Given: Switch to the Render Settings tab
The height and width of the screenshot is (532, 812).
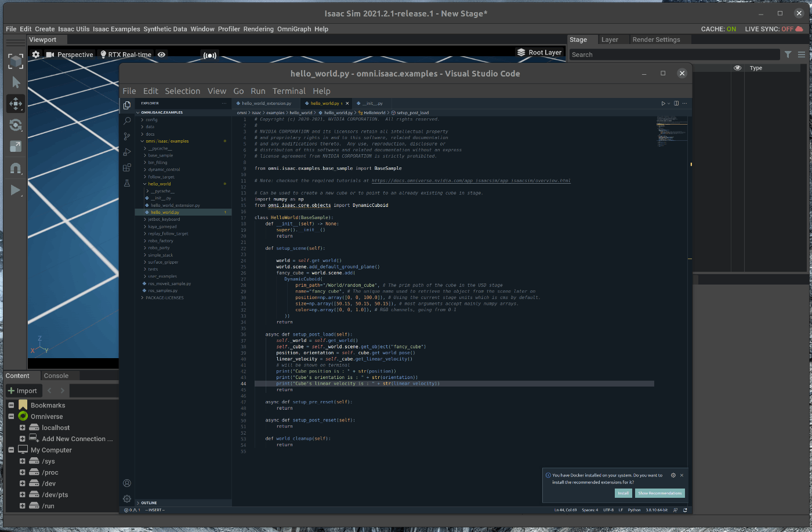Looking at the screenshot, I should coord(656,39).
